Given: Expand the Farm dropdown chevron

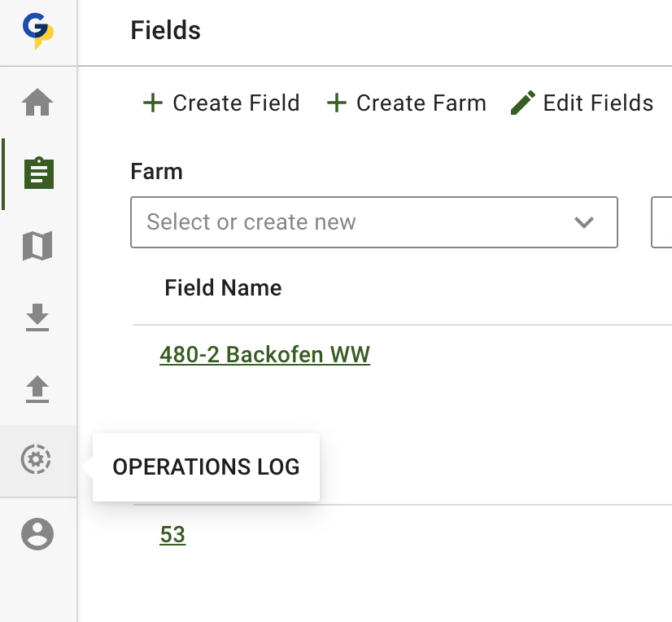Looking at the screenshot, I should (584, 222).
